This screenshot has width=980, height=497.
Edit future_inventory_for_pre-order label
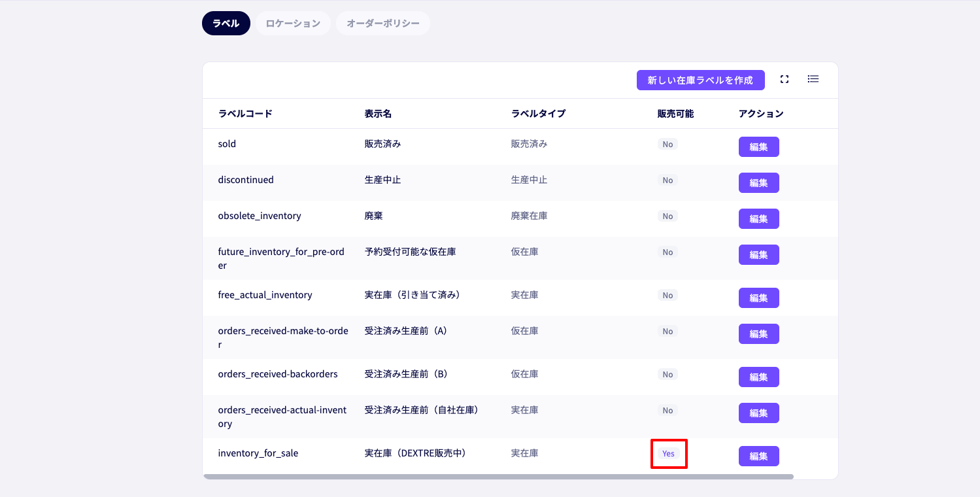[759, 254]
